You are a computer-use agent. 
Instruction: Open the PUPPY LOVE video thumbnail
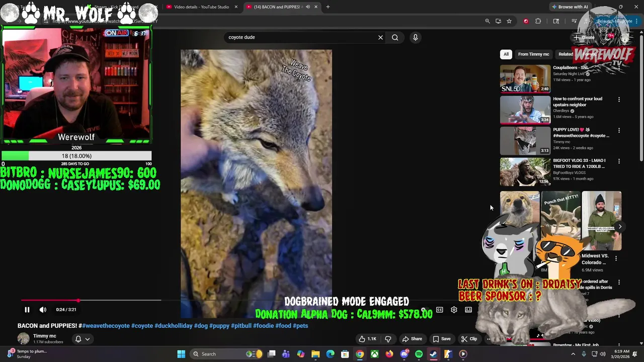(x=525, y=140)
